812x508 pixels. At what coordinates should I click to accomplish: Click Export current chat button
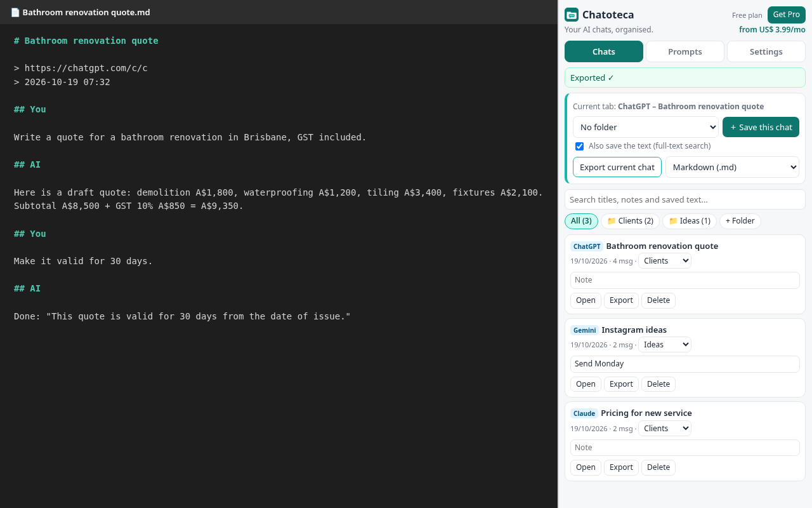click(617, 167)
